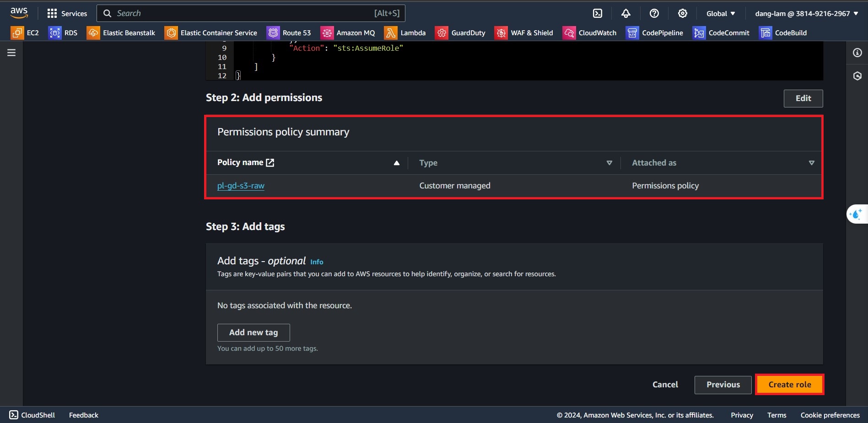868x423 pixels.
Task: Click the help question mark icon
Action: click(x=654, y=14)
